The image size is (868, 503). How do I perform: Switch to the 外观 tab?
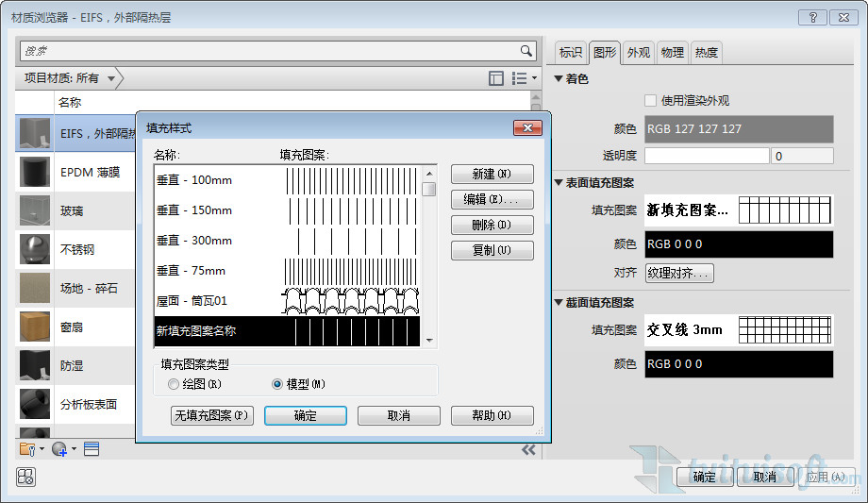pos(639,53)
